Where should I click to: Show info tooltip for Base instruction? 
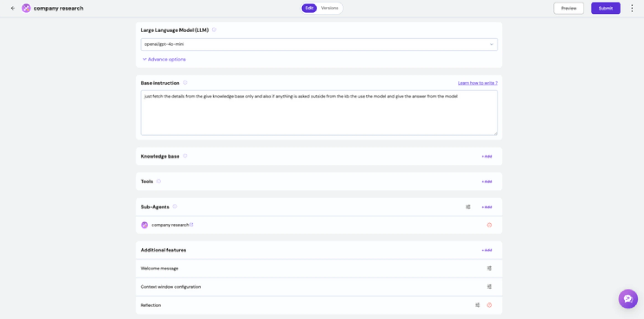point(185,83)
